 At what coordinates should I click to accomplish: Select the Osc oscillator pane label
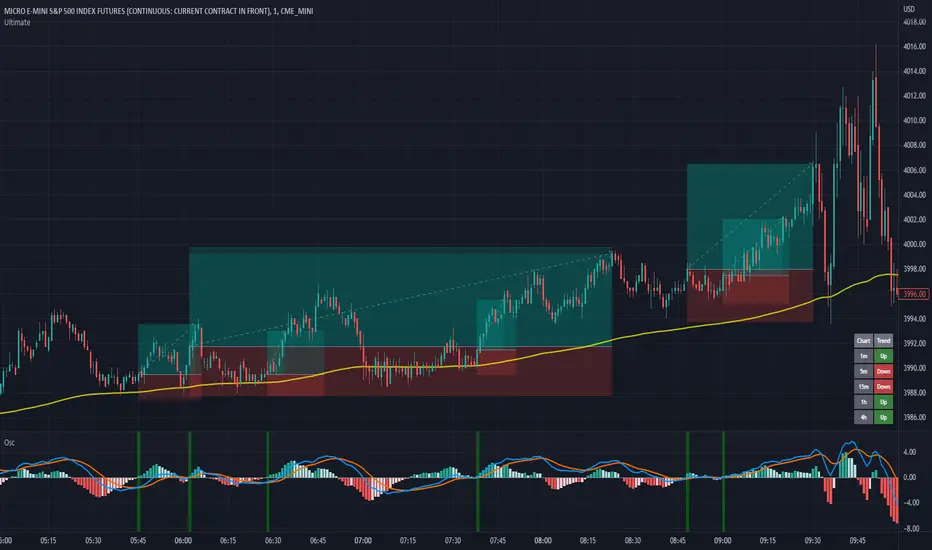coord(10,442)
